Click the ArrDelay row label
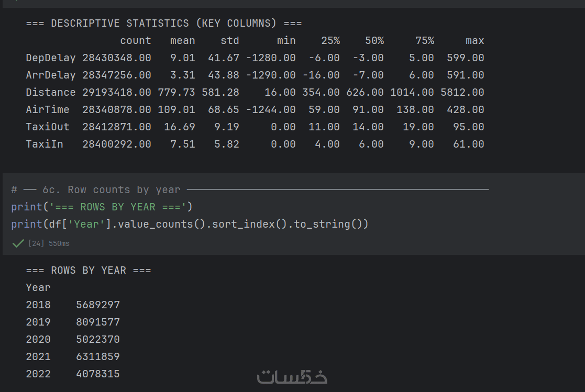 pyautogui.click(x=51, y=75)
